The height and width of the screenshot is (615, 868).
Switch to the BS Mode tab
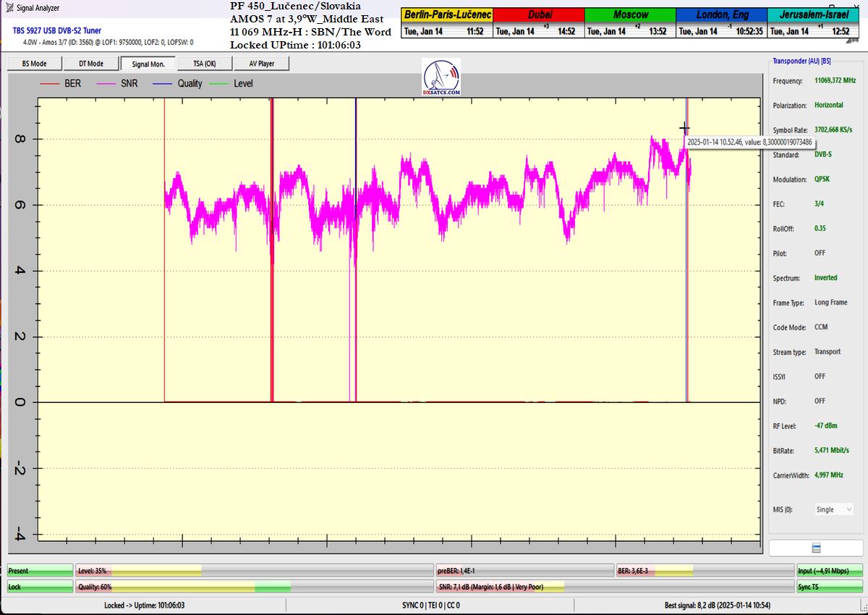click(x=34, y=64)
